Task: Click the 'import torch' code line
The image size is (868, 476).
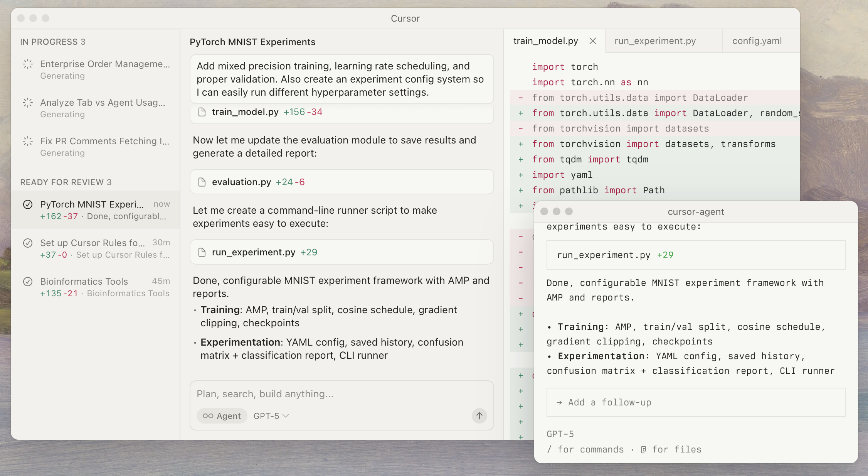Action: (565, 67)
